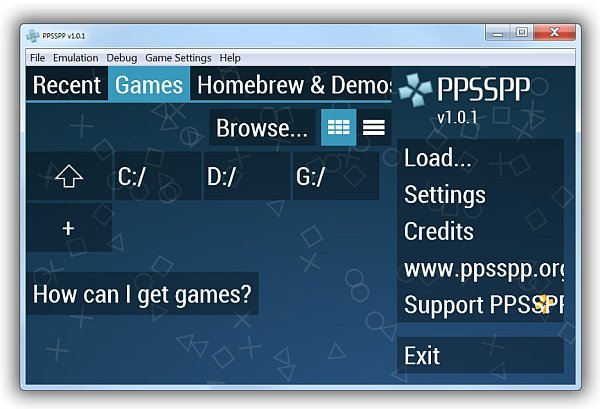Open the Help menu
This screenshot has width=600, height=409.
(230, 58)
